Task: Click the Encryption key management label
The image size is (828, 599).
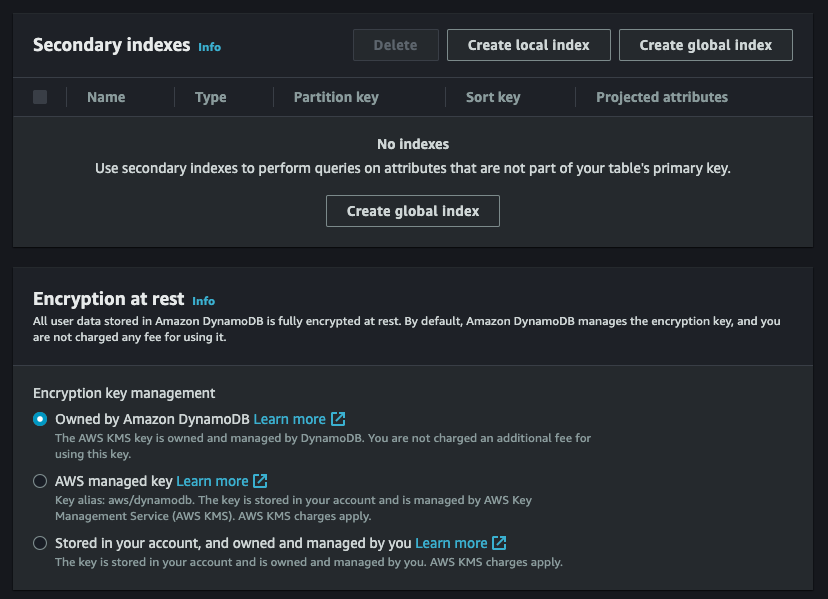Action: coord(124,394)
